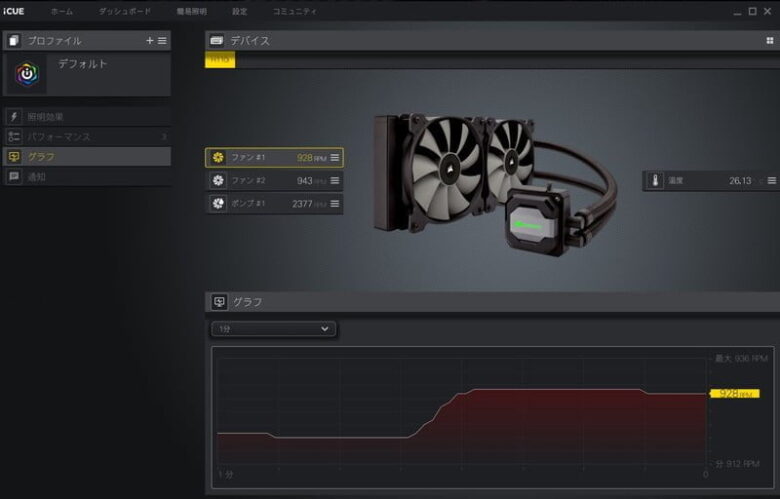The image size is (780, 499).
Task: Select the ポンプ #1 sensor row
Action: [274, 203]
